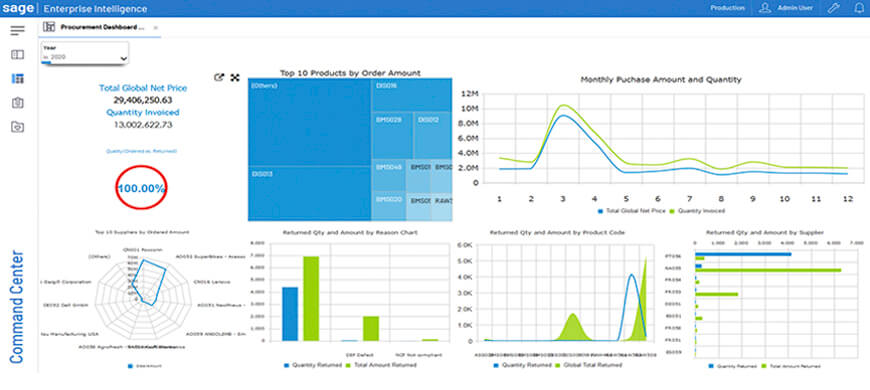This screenshot has height=390, width=870.
Task: Click the long blue PT056 supplier bar
Action: tap(743, 254)
